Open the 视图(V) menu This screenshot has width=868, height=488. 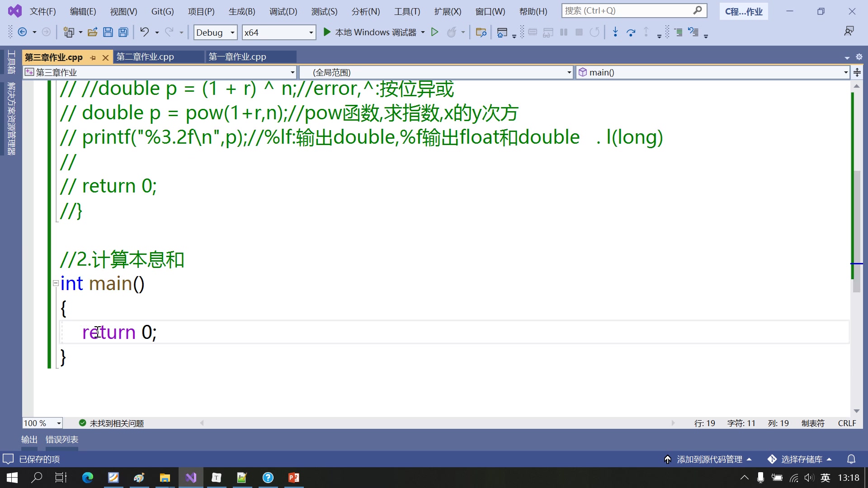[x=124, y=11]
